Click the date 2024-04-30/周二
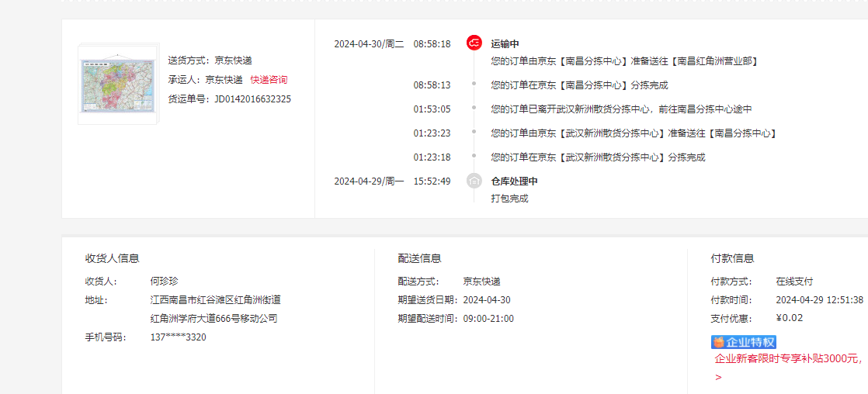The width and height of the screenshot is (868, 394). coord(370,43)
